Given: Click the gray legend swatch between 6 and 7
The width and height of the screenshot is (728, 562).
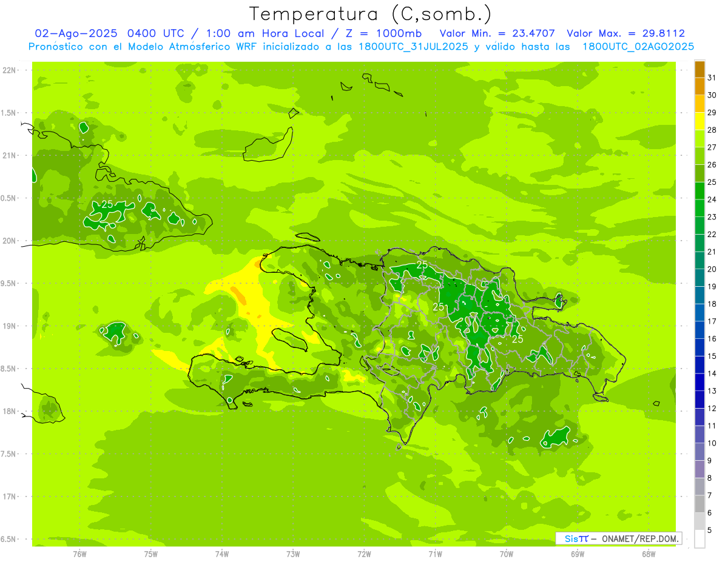Looking at the screenshot, I should click(x=699, y=504).
